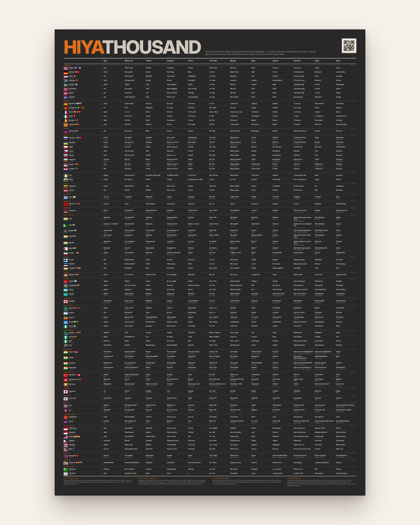Select the Cheers! column header
420x525 pixels.
[276, 61]
